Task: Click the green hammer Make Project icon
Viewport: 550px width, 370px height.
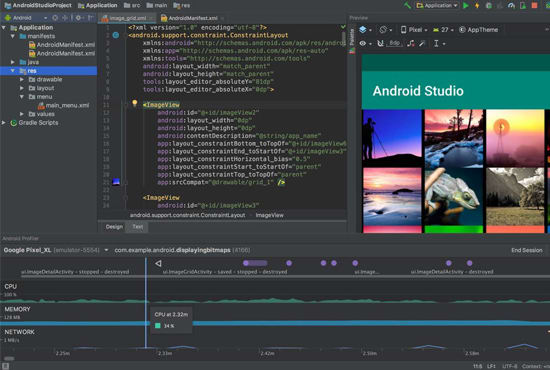Action: click(x=407, y=5)
